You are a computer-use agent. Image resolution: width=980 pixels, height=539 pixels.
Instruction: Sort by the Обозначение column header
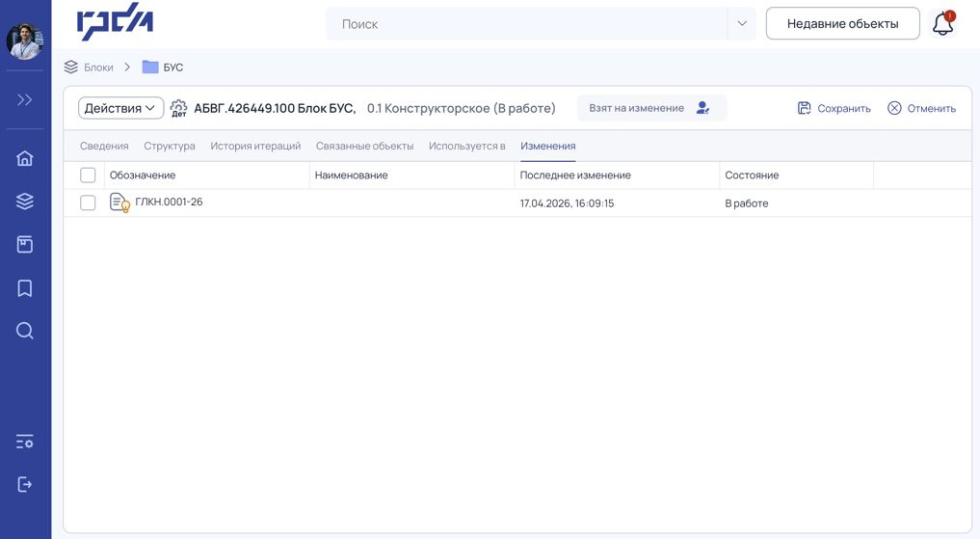click(143, 175)
